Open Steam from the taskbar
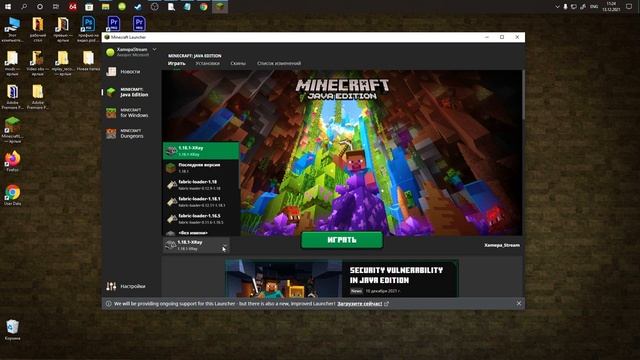Screen dimensions: 640x360 click(138, 7)
